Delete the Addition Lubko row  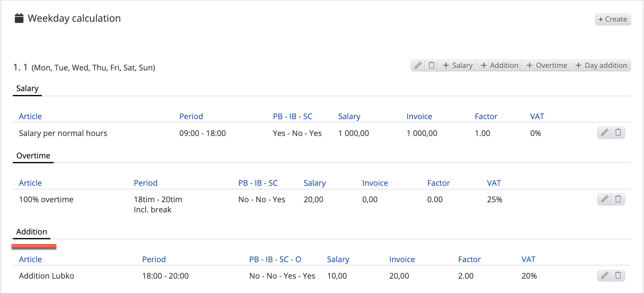618,275
